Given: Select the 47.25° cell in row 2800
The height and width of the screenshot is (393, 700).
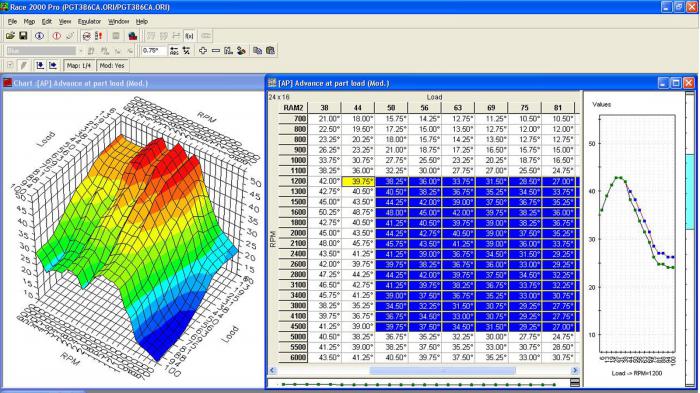Looking at the screenshot, I should point(325,275).
